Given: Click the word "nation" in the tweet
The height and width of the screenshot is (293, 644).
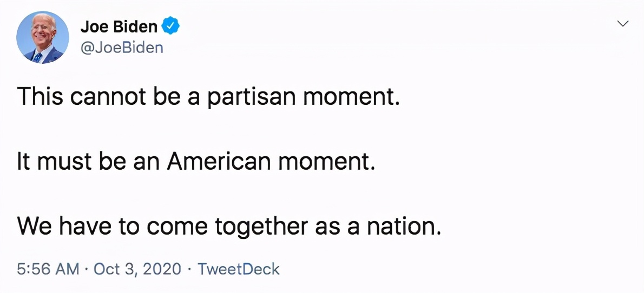Looking at the screenshot, I should (400, 226).
